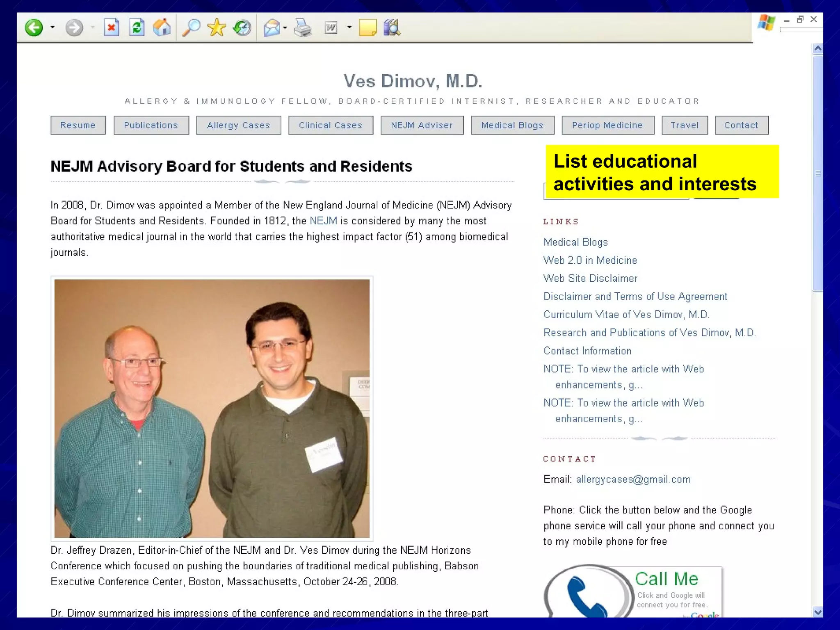Go to the Home page house icon
840x630 pixels.
click(162, 28)
